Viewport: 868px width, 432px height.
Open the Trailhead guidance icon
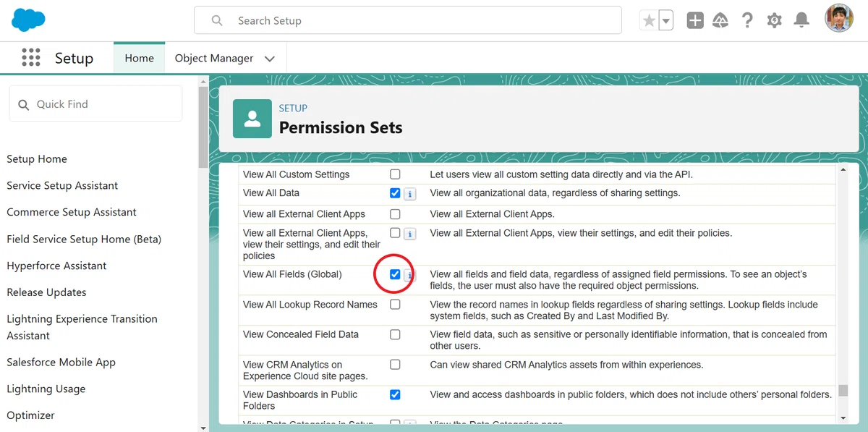tap(720, 20)
